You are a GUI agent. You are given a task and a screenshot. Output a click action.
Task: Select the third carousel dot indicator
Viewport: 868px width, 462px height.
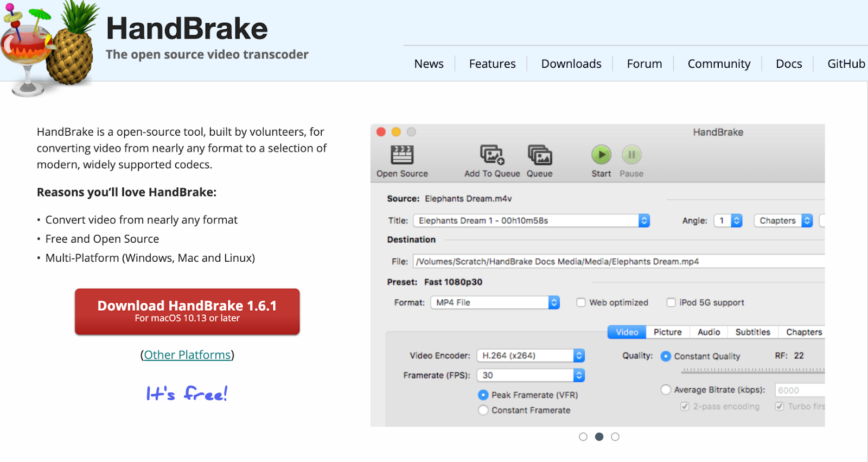[x=615, y=437]
